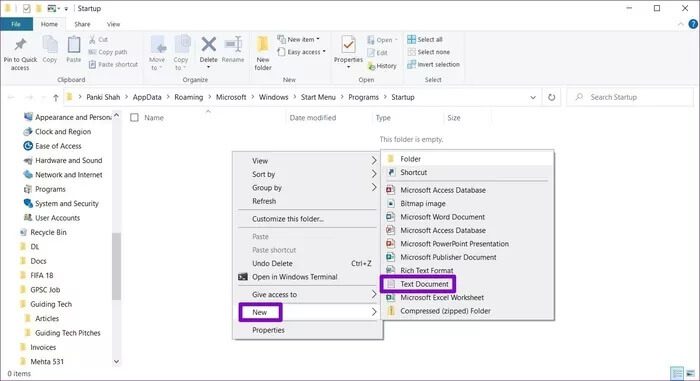This screenshot has width=700, height=381.
Task: Click the Date modified column header
Action: [329, 118]
